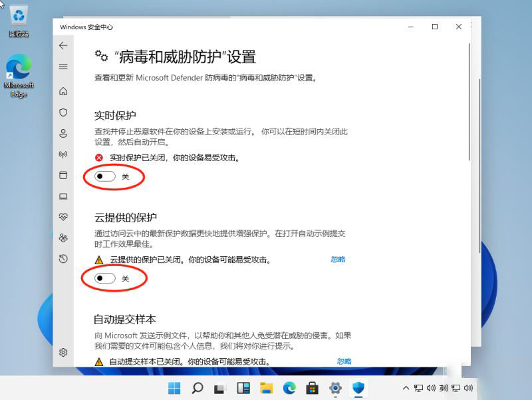The height and width of the screenshot is (400, 532).
Task: Open Family options icon
Action: 63,238
